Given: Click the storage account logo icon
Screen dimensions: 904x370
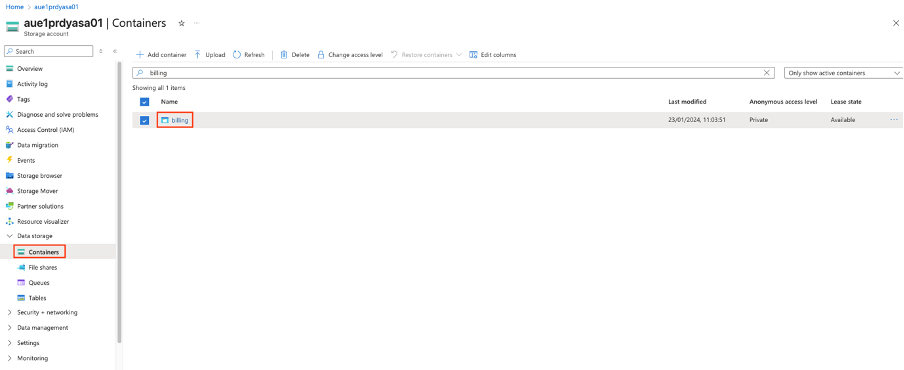Looking at the screenshot, I should coord(12,26).
